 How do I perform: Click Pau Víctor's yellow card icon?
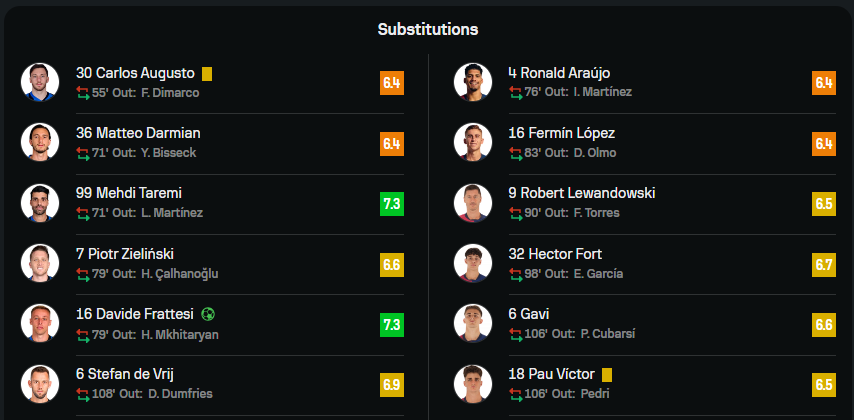click(x=607, y=375)
